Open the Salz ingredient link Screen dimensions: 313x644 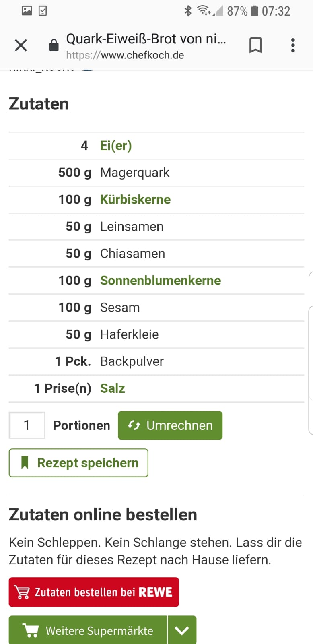pyautogui.click(x=113, y=388)
